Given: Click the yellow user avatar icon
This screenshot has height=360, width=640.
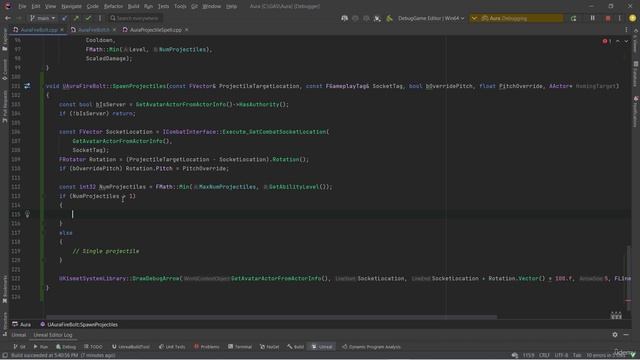Looking at the screenshot, I should (632, 18).
